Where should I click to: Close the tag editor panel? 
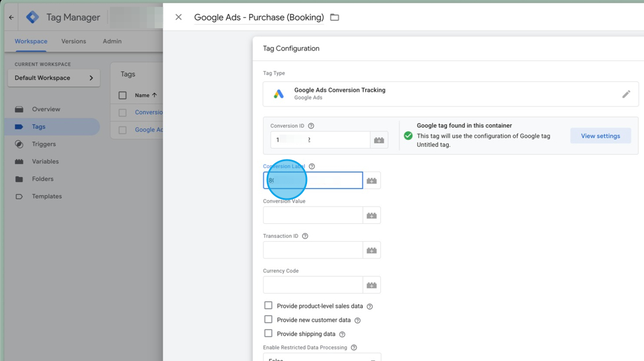(179, 17)
